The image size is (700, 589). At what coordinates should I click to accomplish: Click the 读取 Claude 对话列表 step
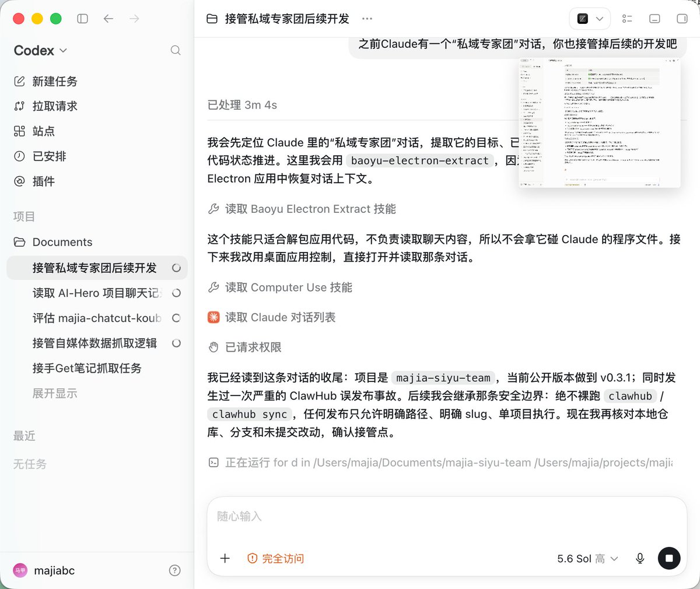click(272, 317)
